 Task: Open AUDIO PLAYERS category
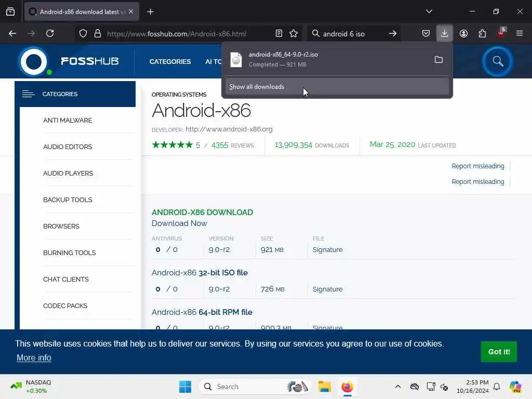point(68,173)
